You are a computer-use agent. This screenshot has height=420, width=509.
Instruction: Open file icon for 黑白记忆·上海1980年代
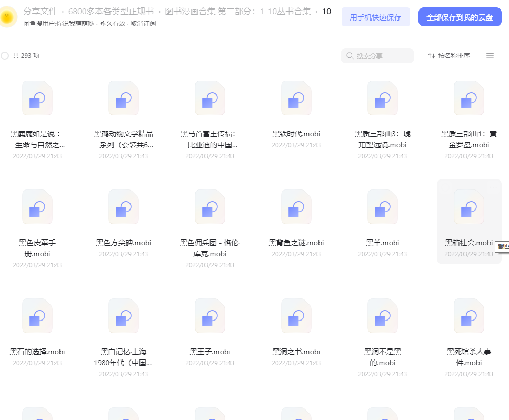point(124,316)
